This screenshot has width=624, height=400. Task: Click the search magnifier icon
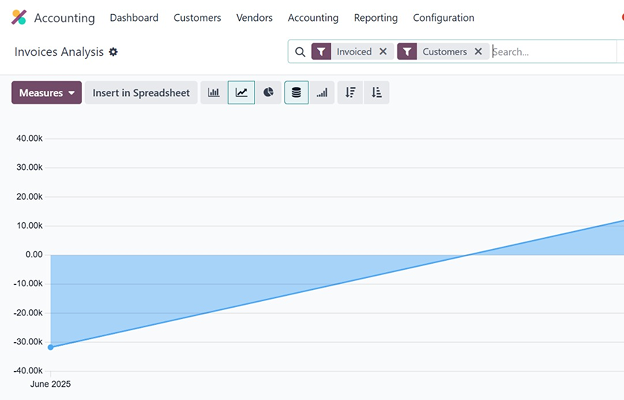point(300,52)
